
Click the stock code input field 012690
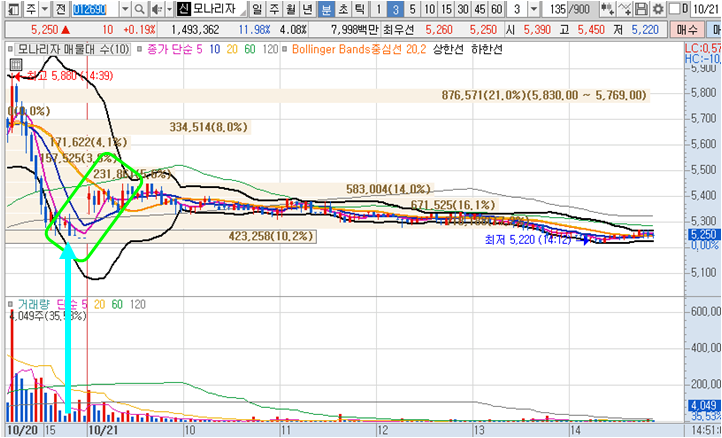point(94,9)
